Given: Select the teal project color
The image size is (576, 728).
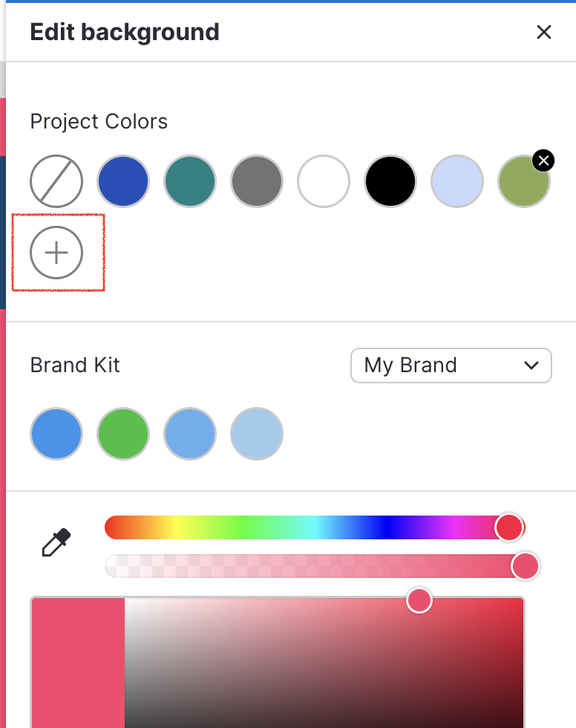Looking at the screenshot, I should click(x=190, y=181).
